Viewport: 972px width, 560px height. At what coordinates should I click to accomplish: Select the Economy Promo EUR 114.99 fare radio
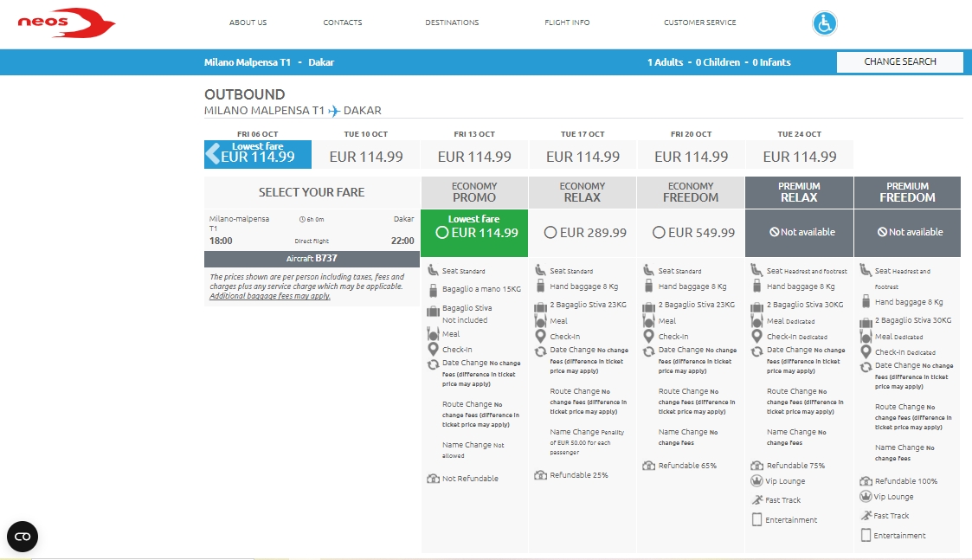coord(442,233)
